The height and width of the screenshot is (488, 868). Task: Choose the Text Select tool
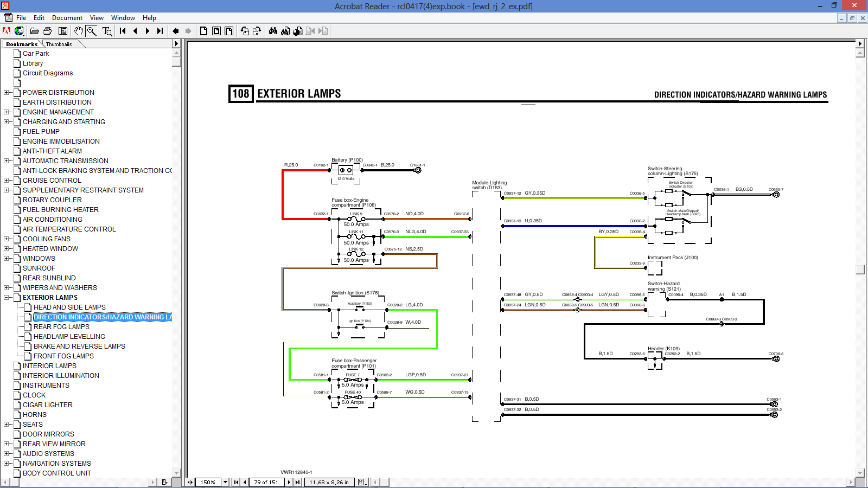coord(107,31)
